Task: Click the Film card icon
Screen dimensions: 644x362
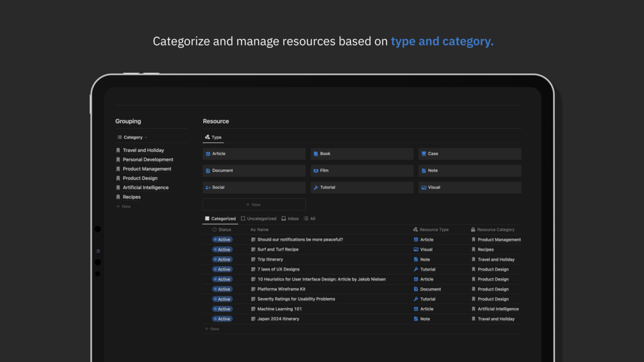Action: 316,170
